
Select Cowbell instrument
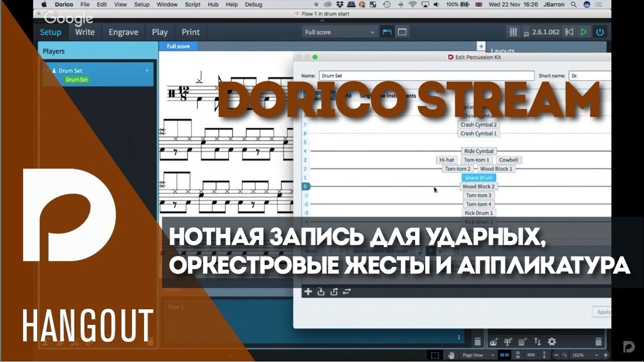[x=509, y=160]
